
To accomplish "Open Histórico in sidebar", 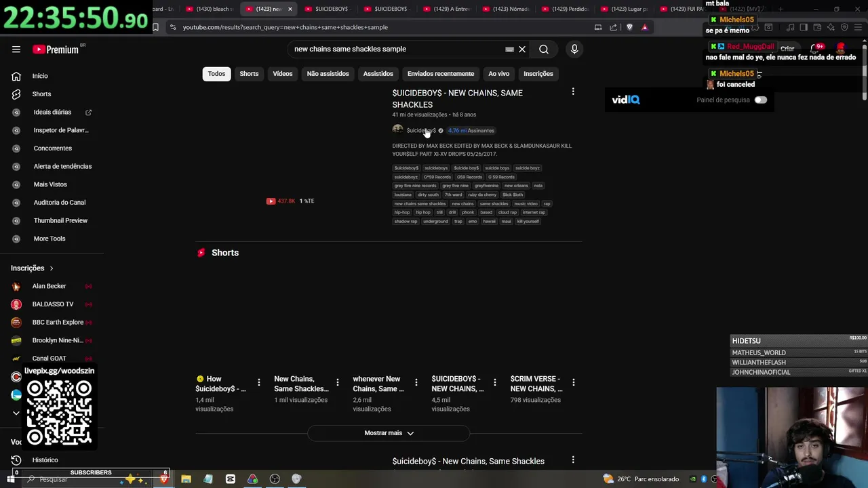I will [45, 460].
